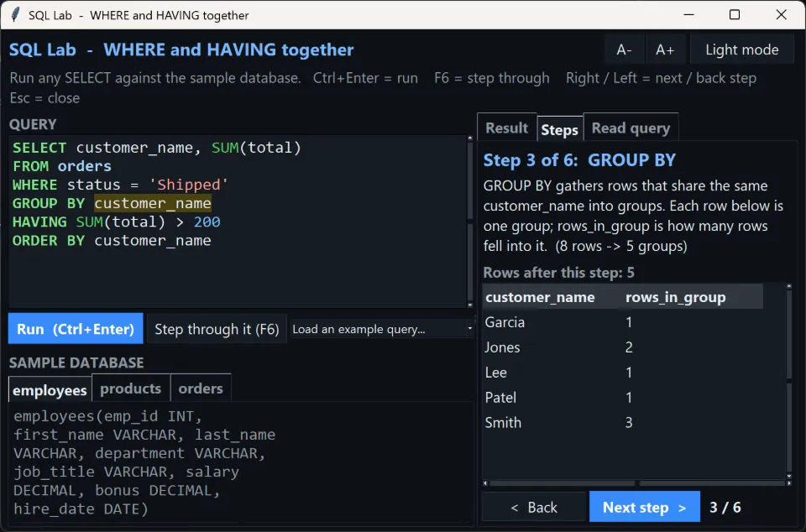Advance with the Next step button
806x532 pixels.
[645, 507]
